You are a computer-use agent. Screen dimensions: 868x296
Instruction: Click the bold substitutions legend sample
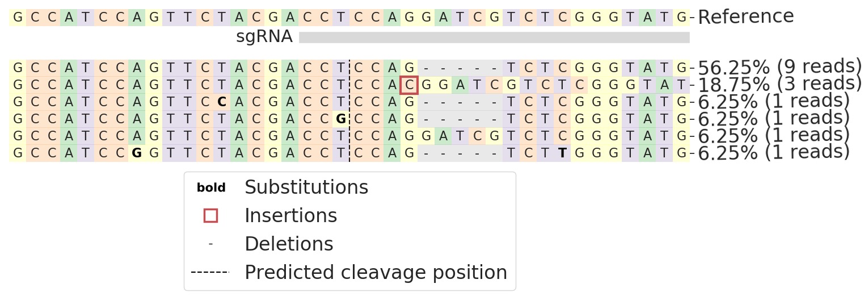pyautogui.click(x=211, y=187)
